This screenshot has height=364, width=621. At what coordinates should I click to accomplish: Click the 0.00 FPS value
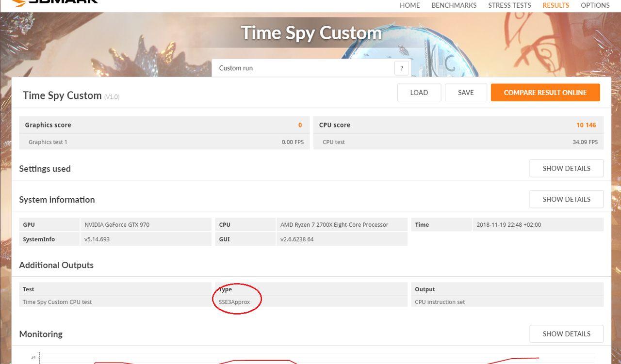293,142
